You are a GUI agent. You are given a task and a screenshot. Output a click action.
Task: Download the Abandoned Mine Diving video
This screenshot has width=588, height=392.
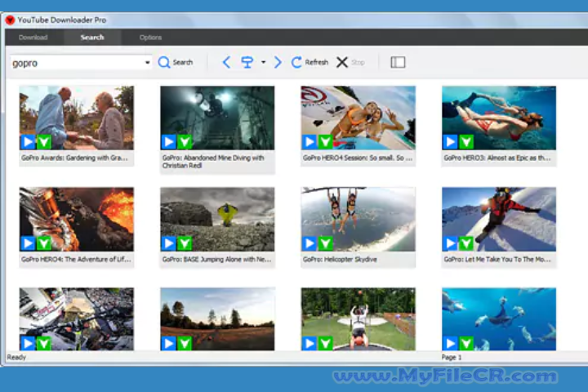(185, 142)
